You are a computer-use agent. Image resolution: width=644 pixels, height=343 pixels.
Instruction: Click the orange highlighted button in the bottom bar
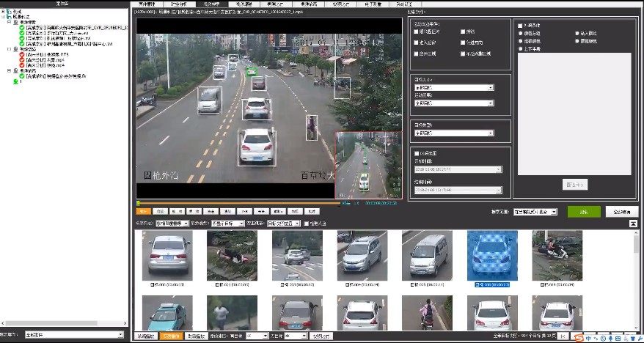172,336
